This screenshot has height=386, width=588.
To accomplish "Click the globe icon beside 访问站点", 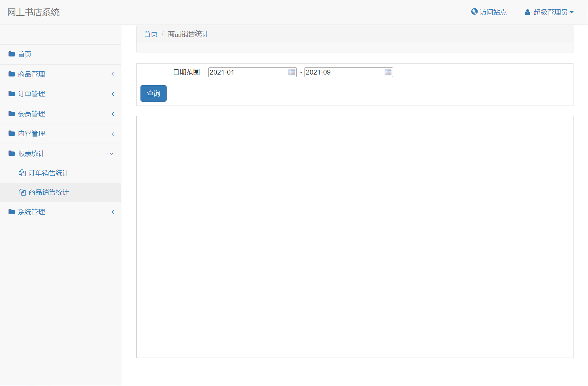I will coord(474,12).
